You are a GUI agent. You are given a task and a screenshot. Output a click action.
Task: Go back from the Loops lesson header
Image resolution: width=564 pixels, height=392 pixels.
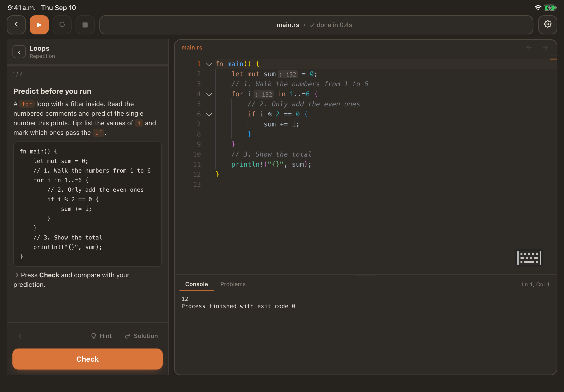19,52
